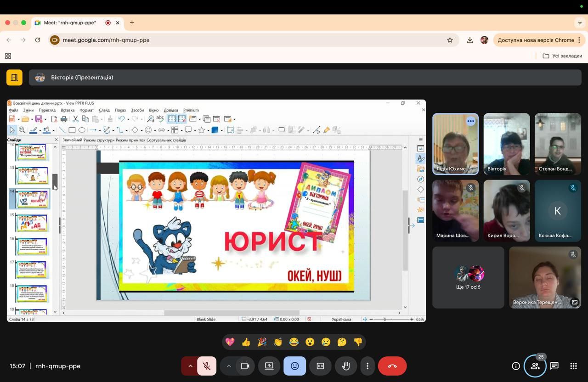Open more options three-dot menu
Screen dimensions: 588x382
(x=367, y=366)
